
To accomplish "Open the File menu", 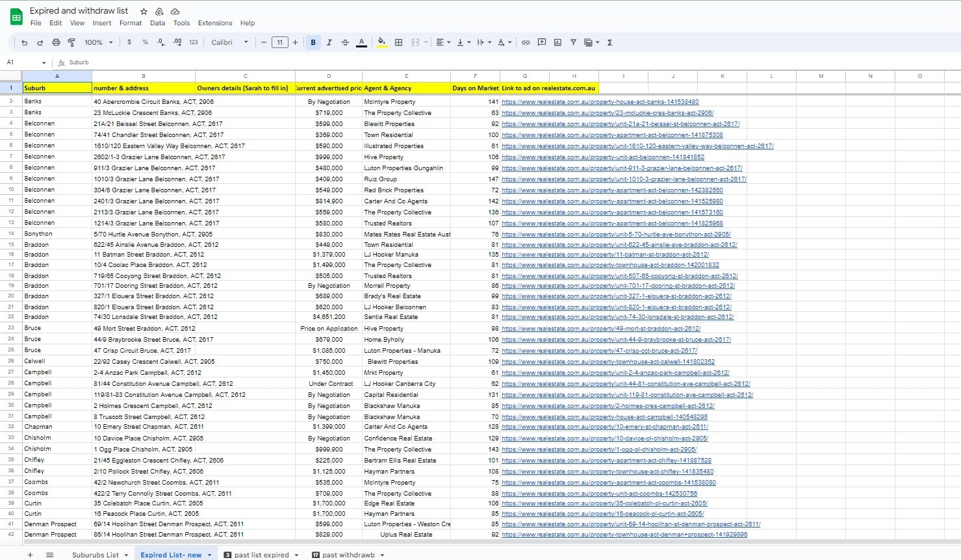I will (x=36, y=23).
